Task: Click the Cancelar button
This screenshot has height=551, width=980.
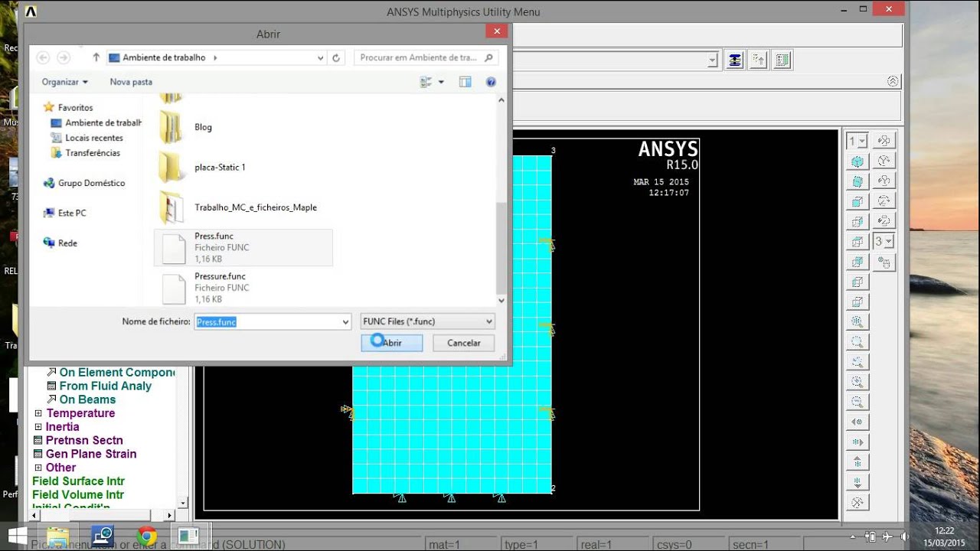Action: coord(463,343)
